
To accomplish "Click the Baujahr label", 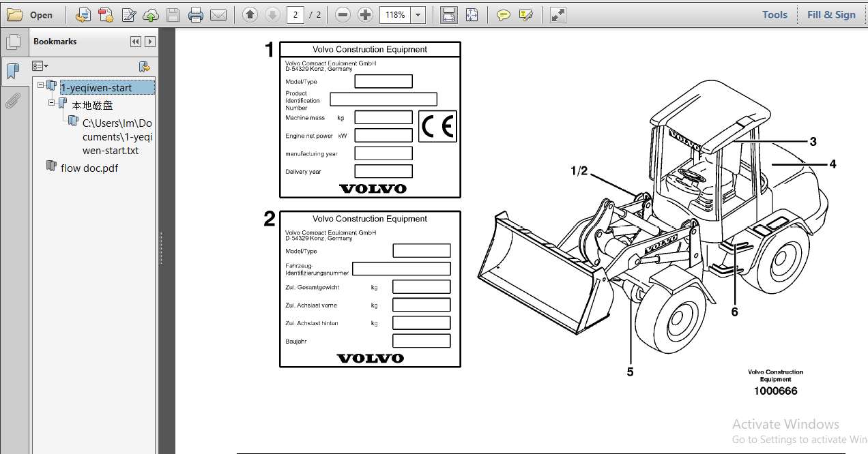I will [x=297, y=340].
